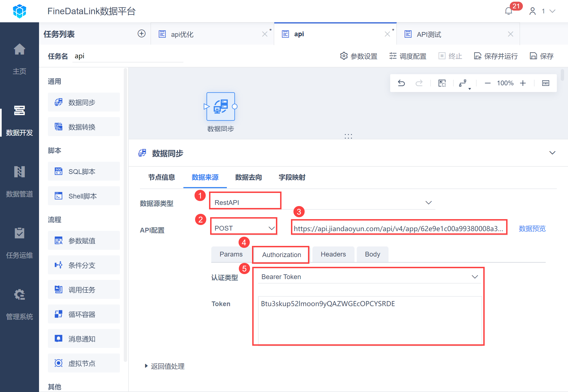This screenshot has height=392, width=568.
Task: Click the 数据预览 link
Action: pyautogui.click(x=532, y=229)
